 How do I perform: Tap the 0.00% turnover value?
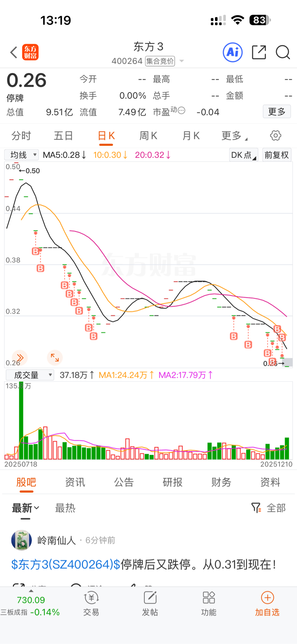click(133, 96)
